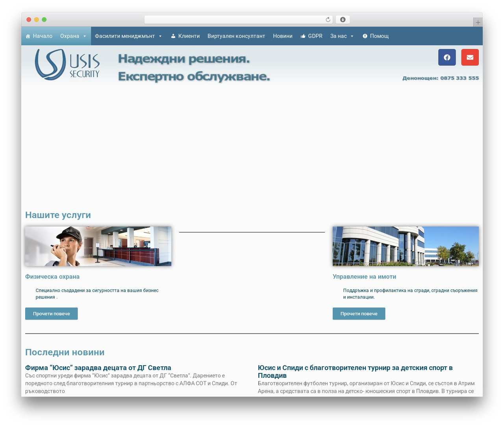Open news article about ДГ Светла
504x427 pixels.
click(x=98, y=368)
